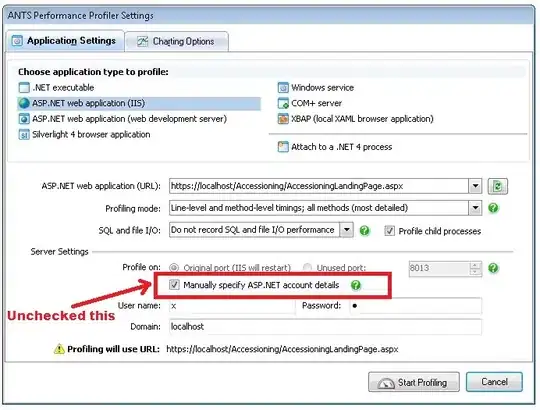Expand the ASP.NET web application URL dropdown
Image resolution: width=540 pixels, height=410 pixels.
click(x=475, y=186)
